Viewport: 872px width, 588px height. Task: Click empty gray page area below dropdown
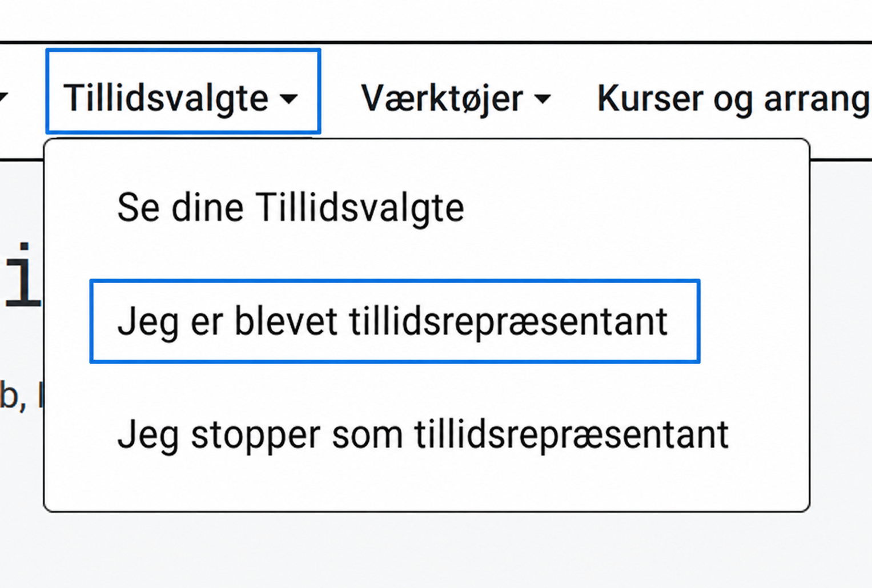(x=434, y=551)
